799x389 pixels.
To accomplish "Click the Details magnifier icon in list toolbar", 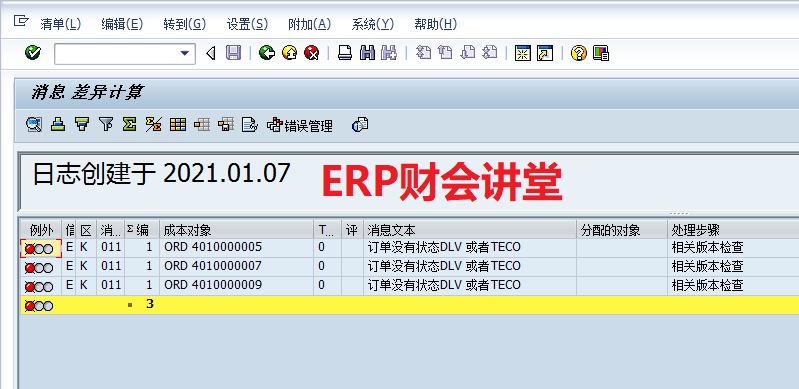I will 34,124.
